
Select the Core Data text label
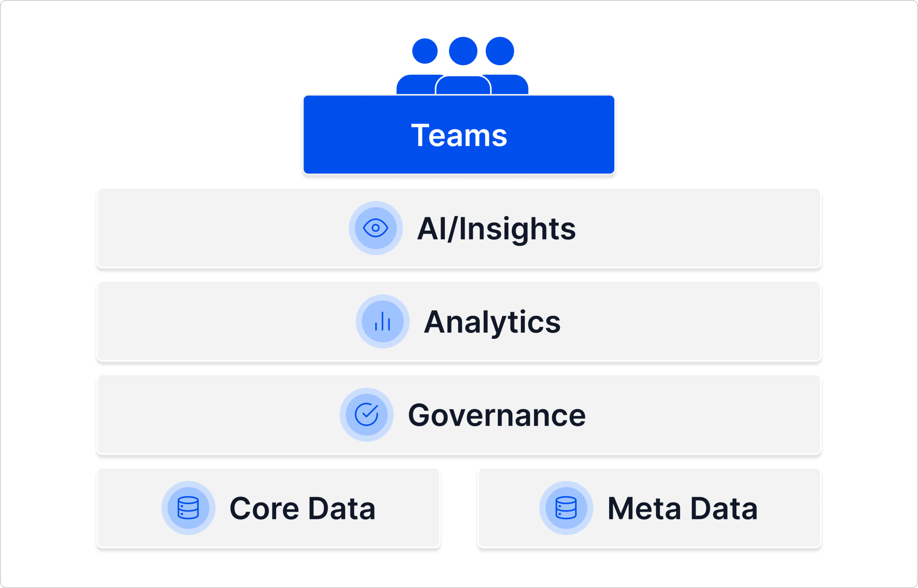[303, 508]
